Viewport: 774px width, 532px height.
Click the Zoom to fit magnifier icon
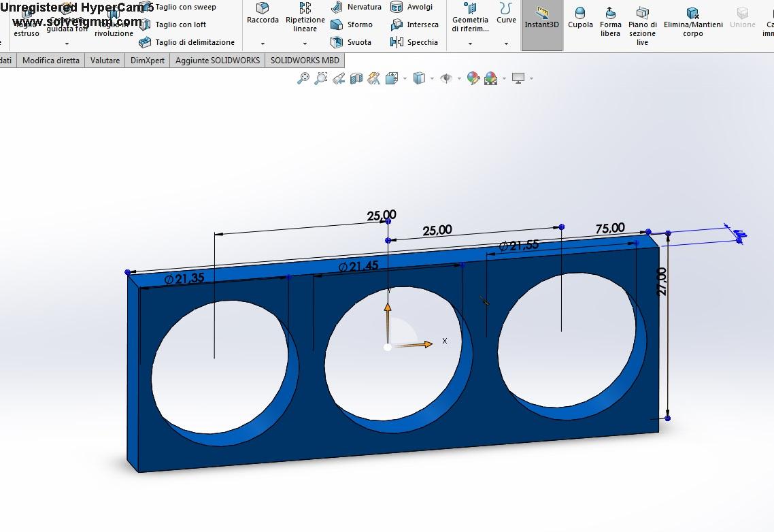click(303, 79)
